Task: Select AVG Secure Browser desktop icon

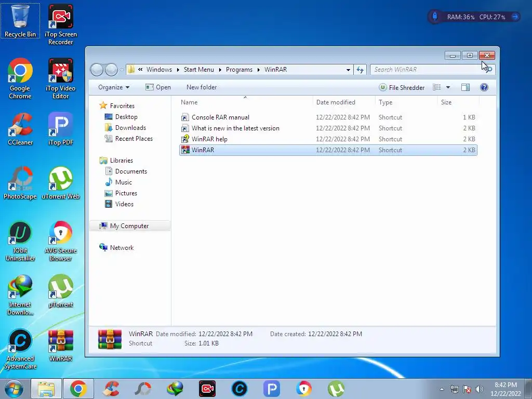Action: point(60,241)
